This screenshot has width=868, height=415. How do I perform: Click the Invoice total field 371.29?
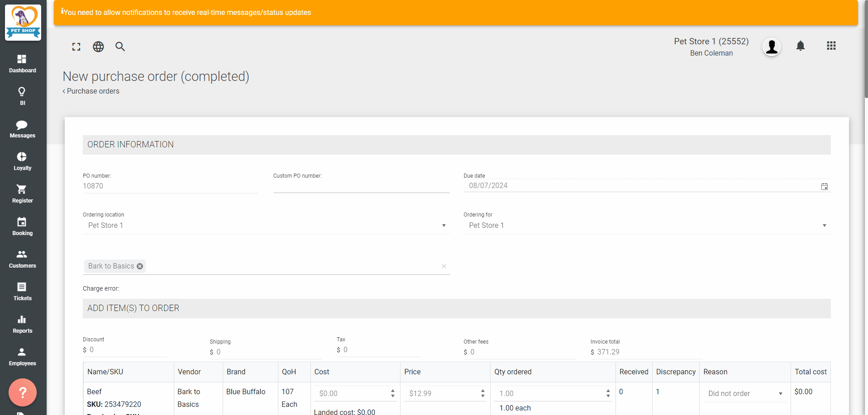click(x=649, y=352)
